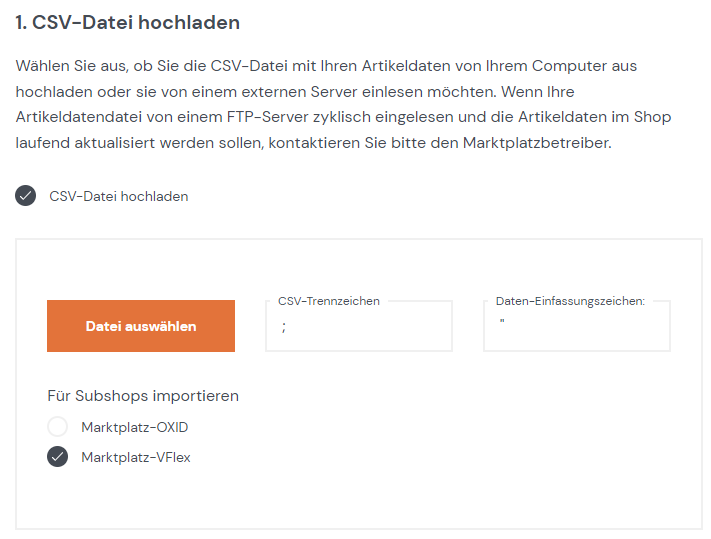Click the quote character in the Einfassungszeichen field
This screenshot has width=711, height=539.
click(x=502, y=321)
